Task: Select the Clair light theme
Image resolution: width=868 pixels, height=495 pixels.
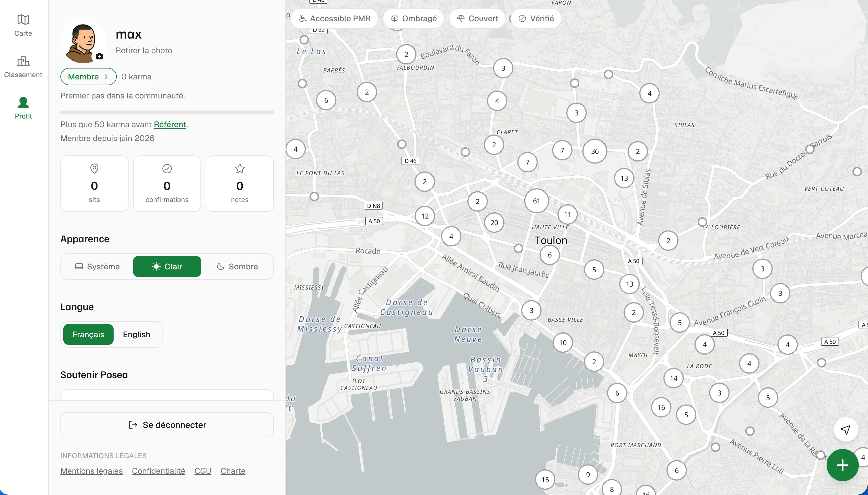Action: tap(167, 266)
